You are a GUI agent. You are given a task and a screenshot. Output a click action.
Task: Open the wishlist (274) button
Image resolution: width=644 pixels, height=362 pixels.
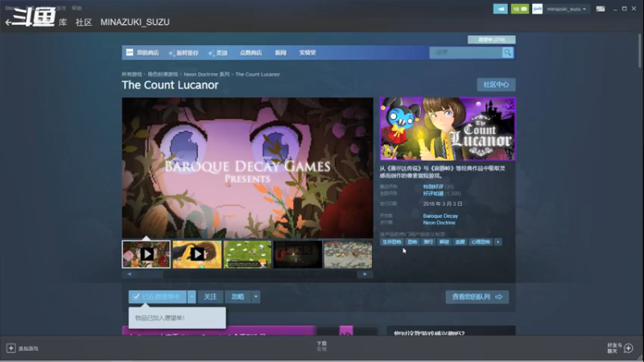[x=491, y=39]
